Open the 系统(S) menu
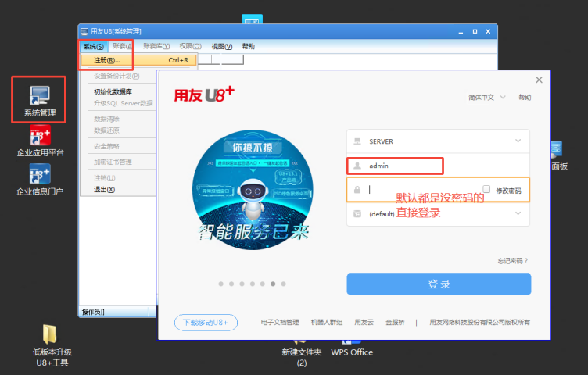Screen dimensions: 588x375 point(94,46)
